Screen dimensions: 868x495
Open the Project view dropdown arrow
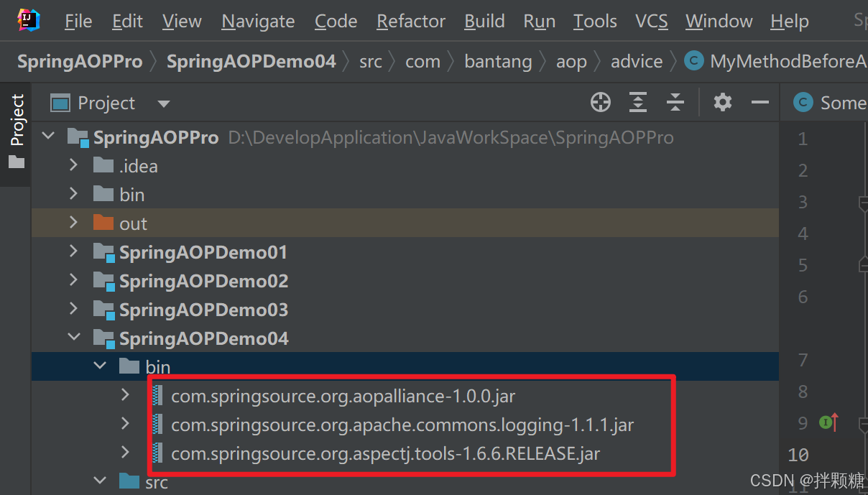tap(164, 104)
